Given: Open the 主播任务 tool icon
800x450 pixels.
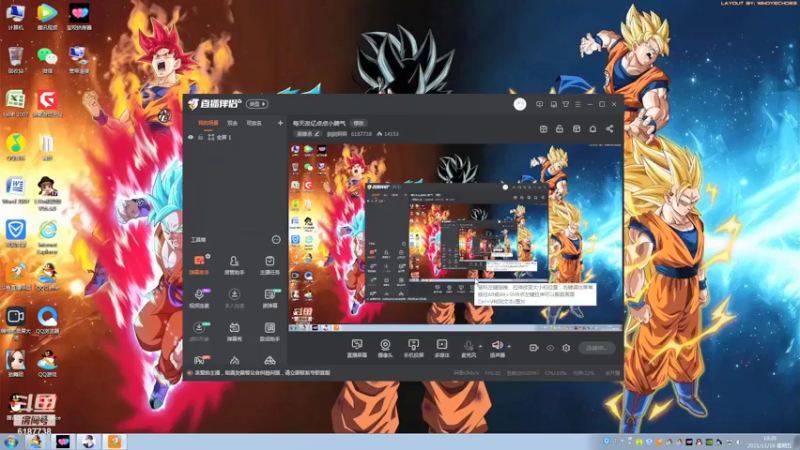Looking at the screenshot, I should 269,265.
